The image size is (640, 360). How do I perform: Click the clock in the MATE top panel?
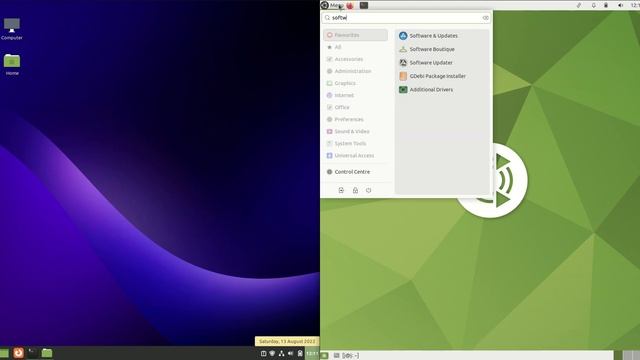(x=635, y=5)
